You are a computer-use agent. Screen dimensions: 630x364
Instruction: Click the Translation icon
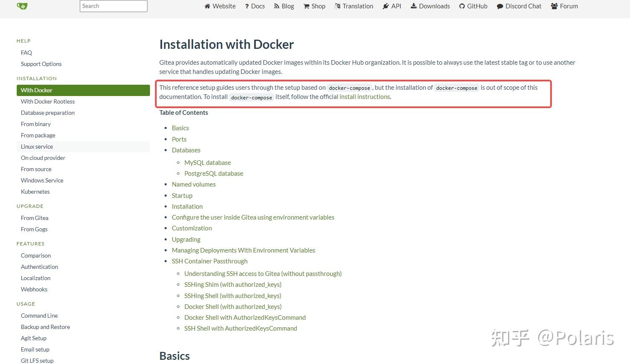(x=337, y=6)
